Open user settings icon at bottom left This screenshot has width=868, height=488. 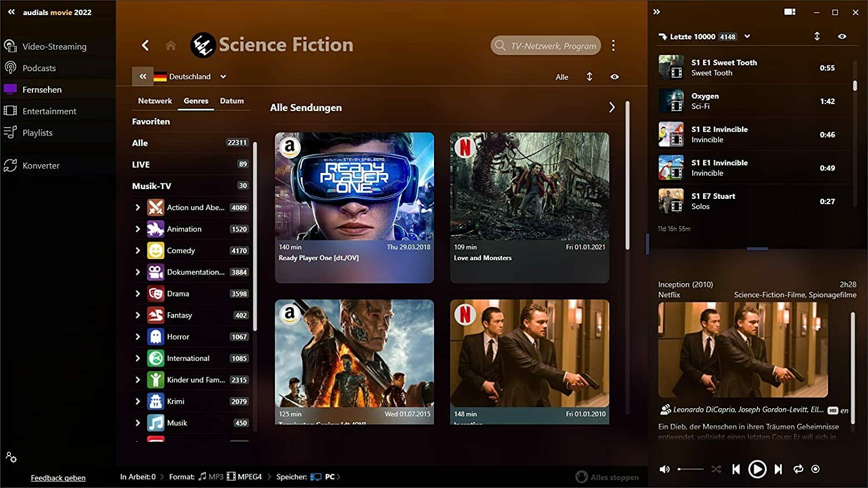(x=11, y=457)
